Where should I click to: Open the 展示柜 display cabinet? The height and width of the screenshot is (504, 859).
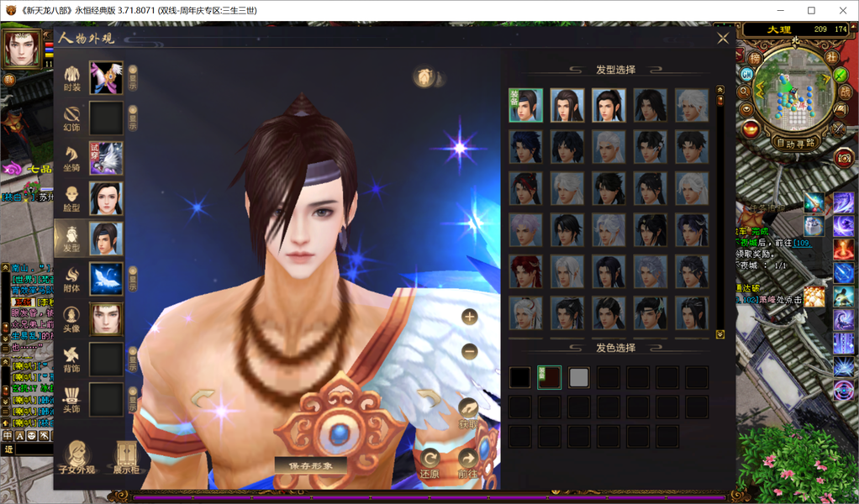point(126,458)
